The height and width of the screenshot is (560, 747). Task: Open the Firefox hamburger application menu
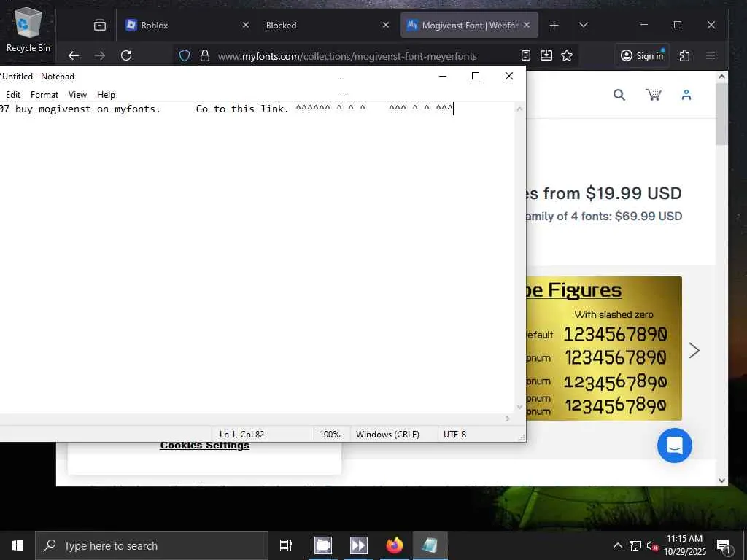pyautogui.click(x=711, y=55)
